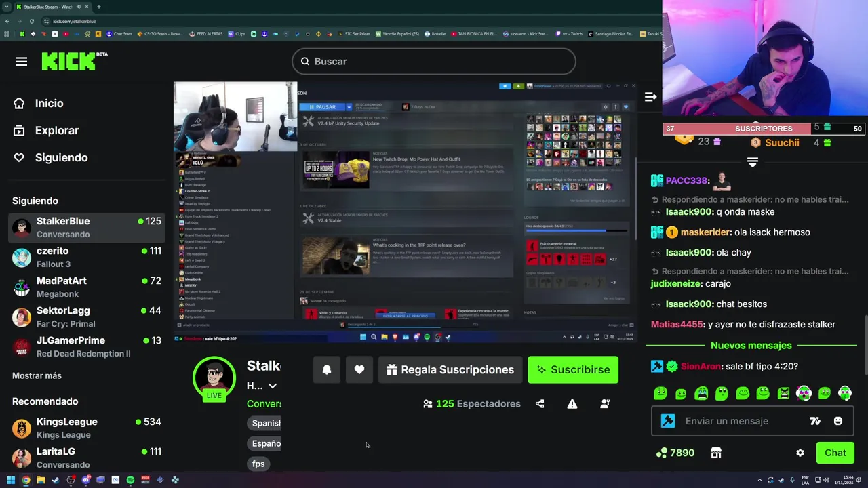This screenshot has width=868, height=488.
Task: Click the Suscribirse button
Action: 573,369
